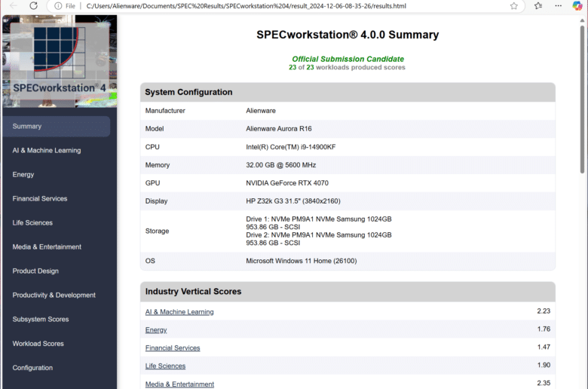588x389 pixels.
Task: Click the Alienware Aurora R16 model value
Action: pyautogui.click(x=279, y=129)
